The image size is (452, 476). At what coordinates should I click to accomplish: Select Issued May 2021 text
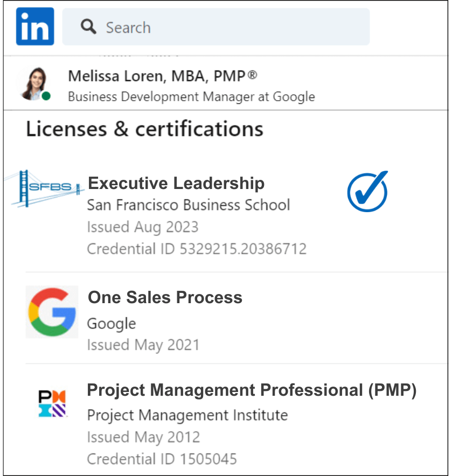[x=143, y=345]
